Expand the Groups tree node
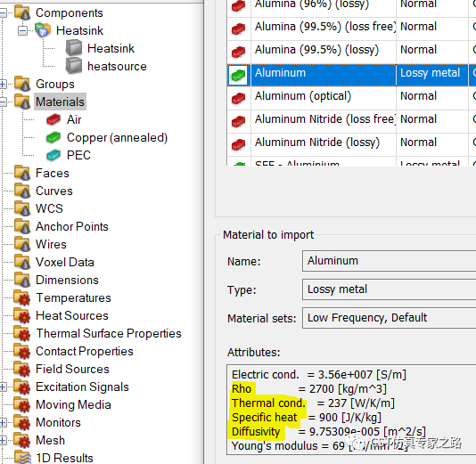 [3, 84]
